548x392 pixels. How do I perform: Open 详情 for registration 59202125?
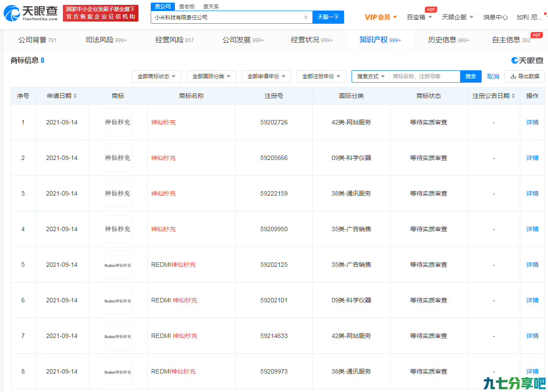tap(532, 265)
